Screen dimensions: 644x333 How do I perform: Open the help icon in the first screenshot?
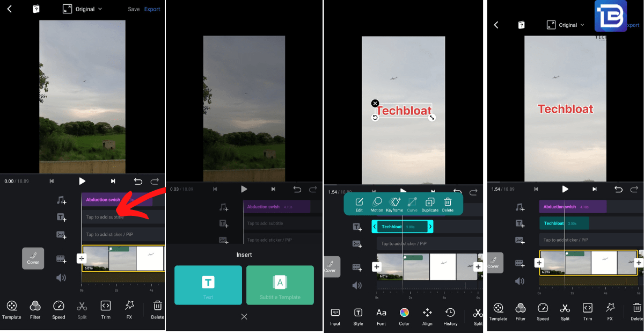point(36,9)
